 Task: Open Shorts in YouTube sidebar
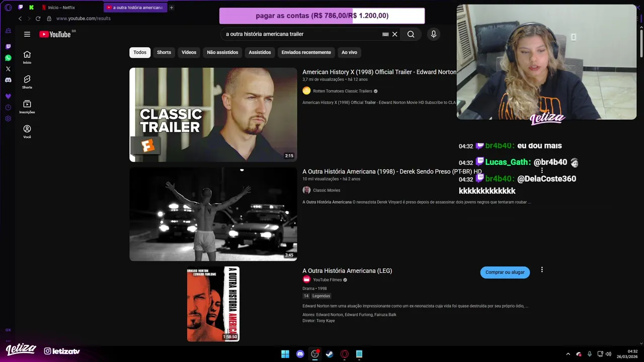click(27, 82)
